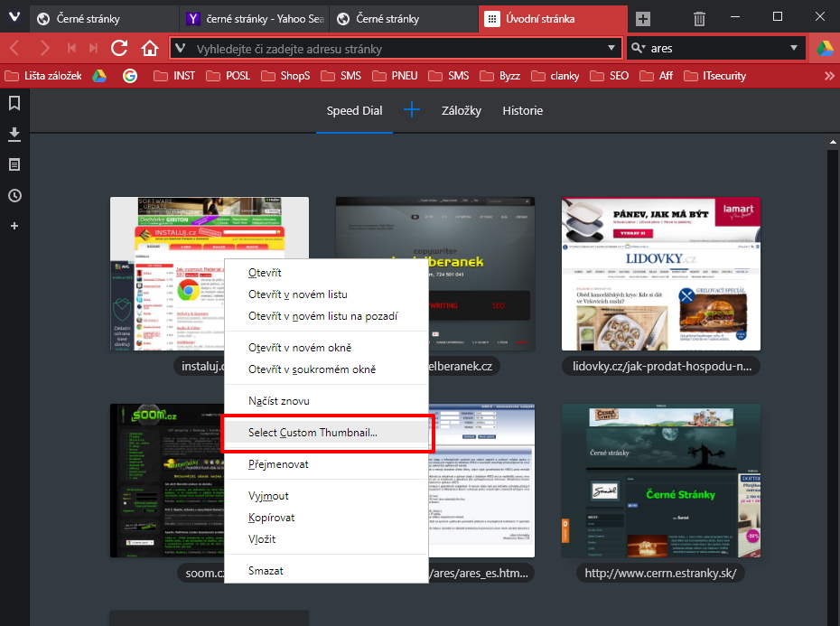The width and height of the screenshot is (840, 626).
Task: Open the SEO bookmarks folder
Action: point(609,76)
